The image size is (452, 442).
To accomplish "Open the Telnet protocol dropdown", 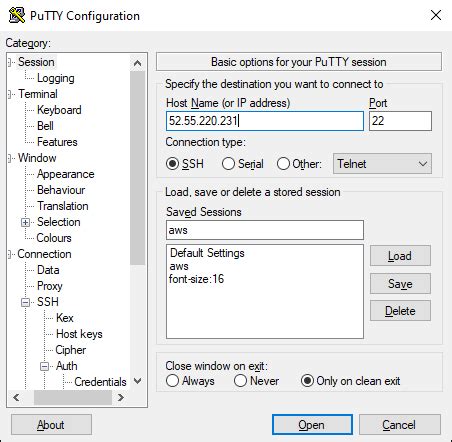I will [382, 164].
